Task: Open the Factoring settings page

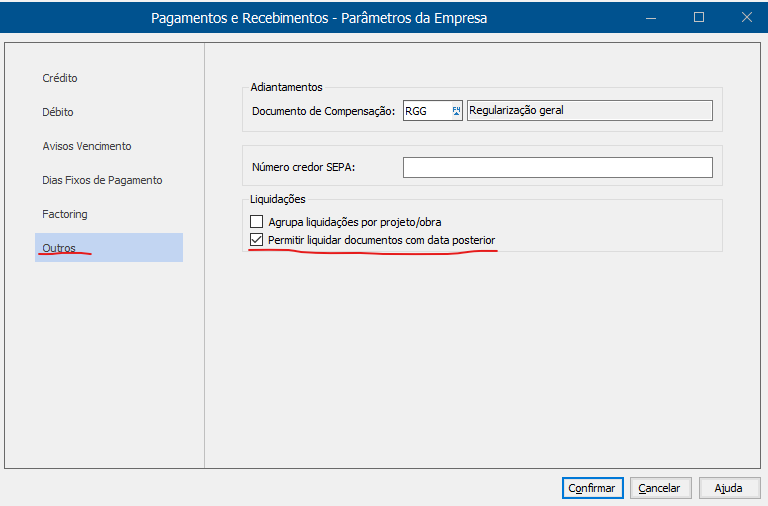Action: click(x=65, y=214)
